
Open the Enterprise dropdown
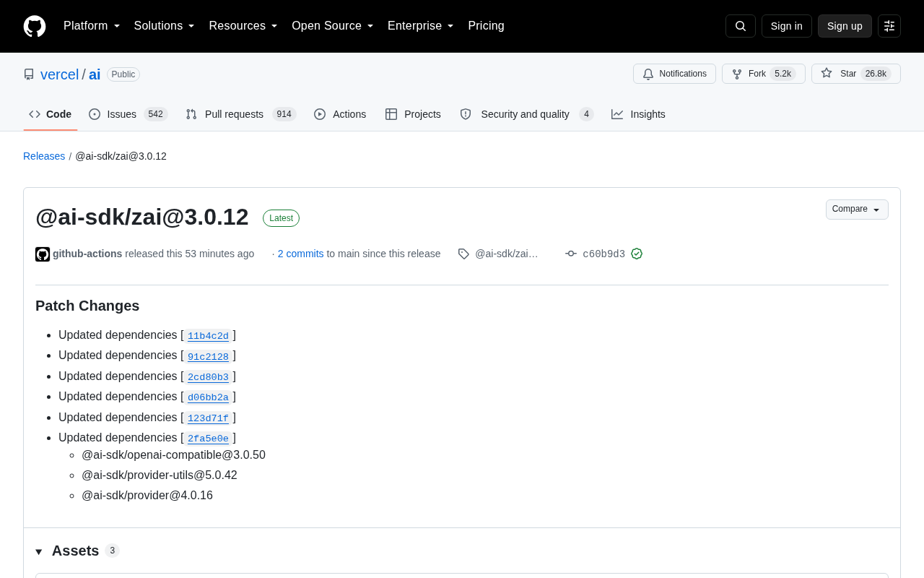click(x=421, y=26)
